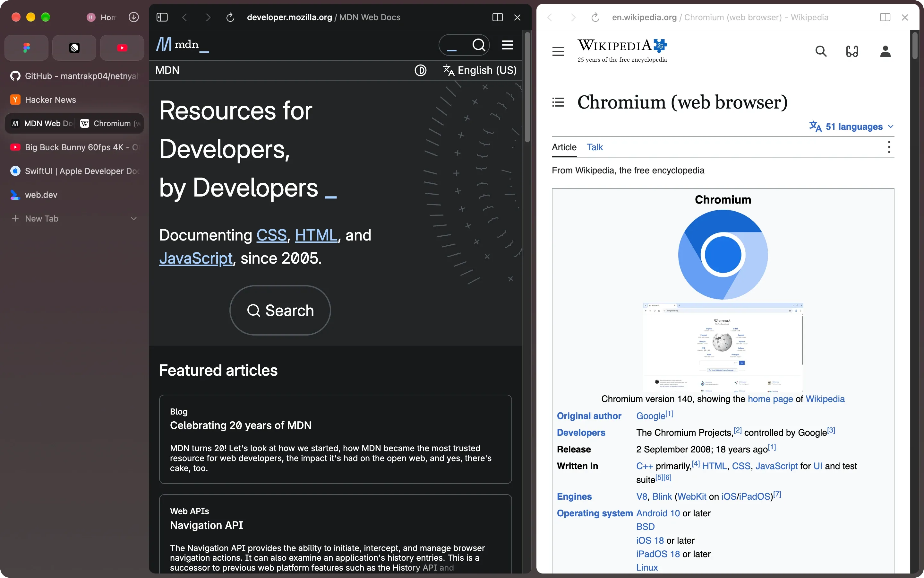Click split view icon in MDN pane
Screen dimensions: 924x578
tap(498, 17)
